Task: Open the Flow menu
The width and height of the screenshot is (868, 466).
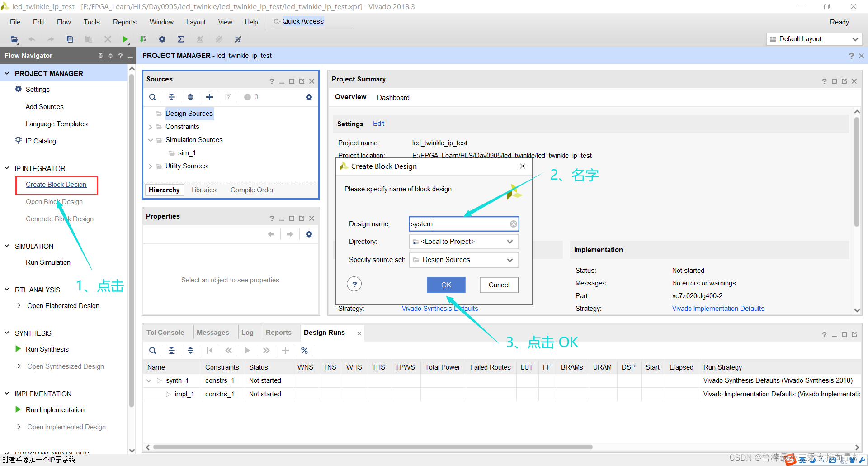Action: pyautogui.click(x=64, y=22)
